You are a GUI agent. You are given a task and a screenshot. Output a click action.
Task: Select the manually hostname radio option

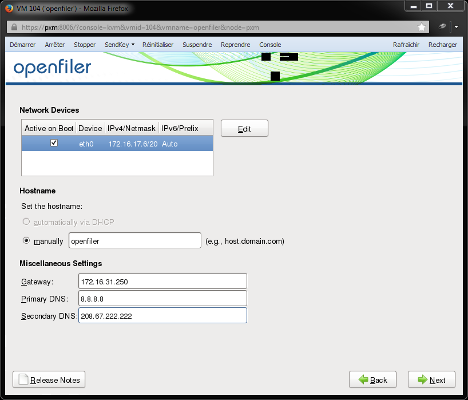tap(26, 241)
